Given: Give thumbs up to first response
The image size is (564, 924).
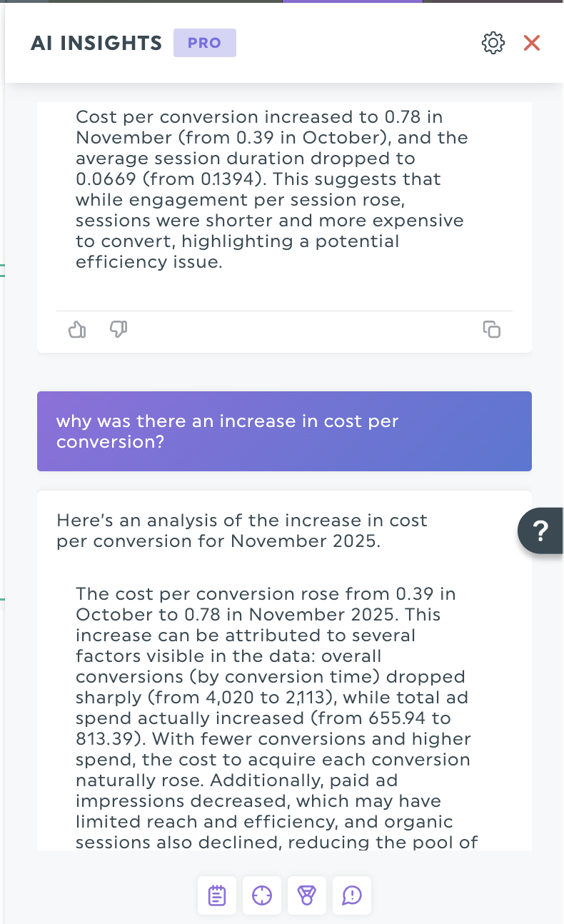Looking at the screenshot, I should [76, 329].
